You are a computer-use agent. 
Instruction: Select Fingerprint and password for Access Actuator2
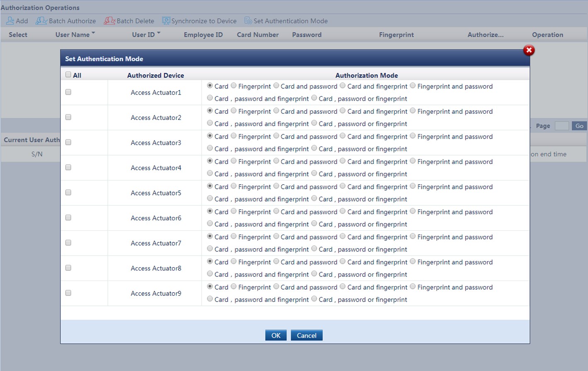click(412, 110)
